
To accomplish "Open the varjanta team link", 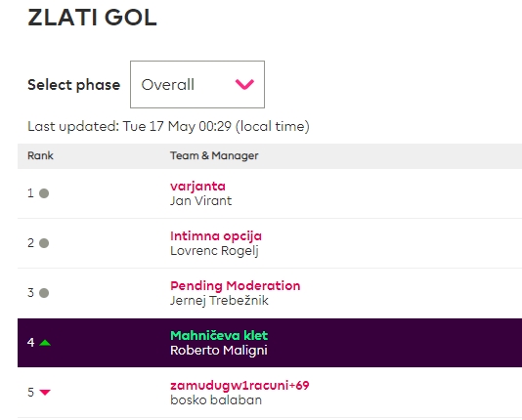I will pyautogui.click(x=197, y=187).
